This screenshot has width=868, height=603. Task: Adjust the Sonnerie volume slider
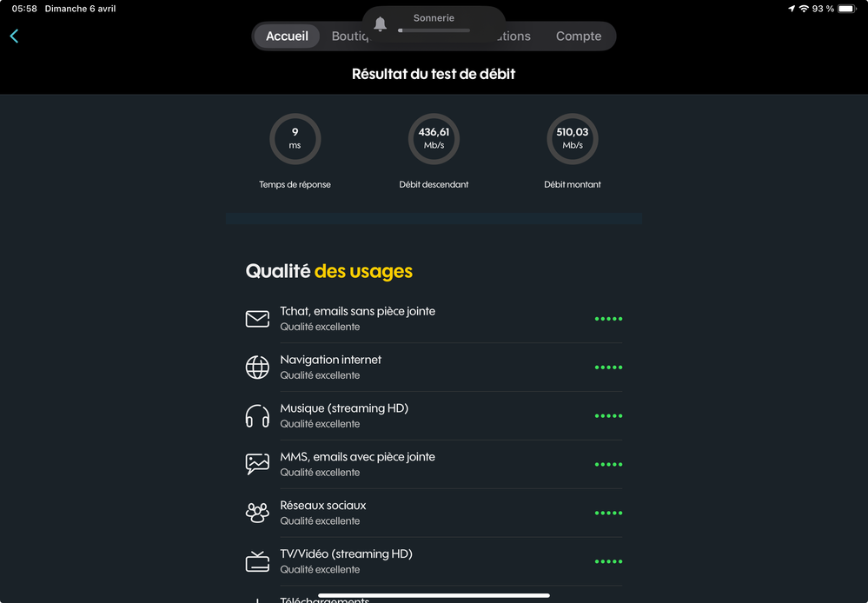click(x=434, y=30)
